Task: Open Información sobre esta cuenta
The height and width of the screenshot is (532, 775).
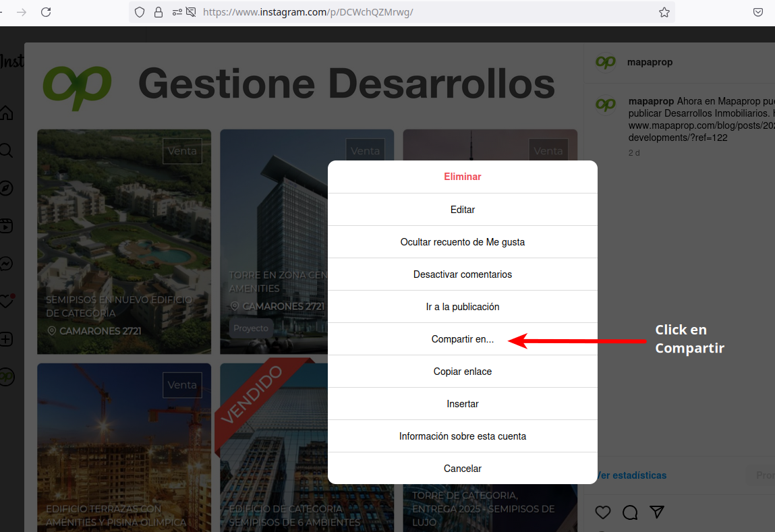Action: point(463,436)
